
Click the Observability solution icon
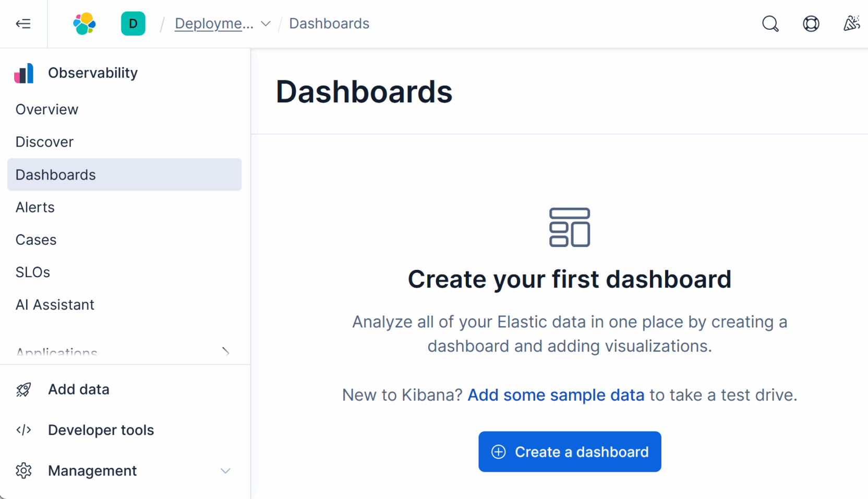24,73
